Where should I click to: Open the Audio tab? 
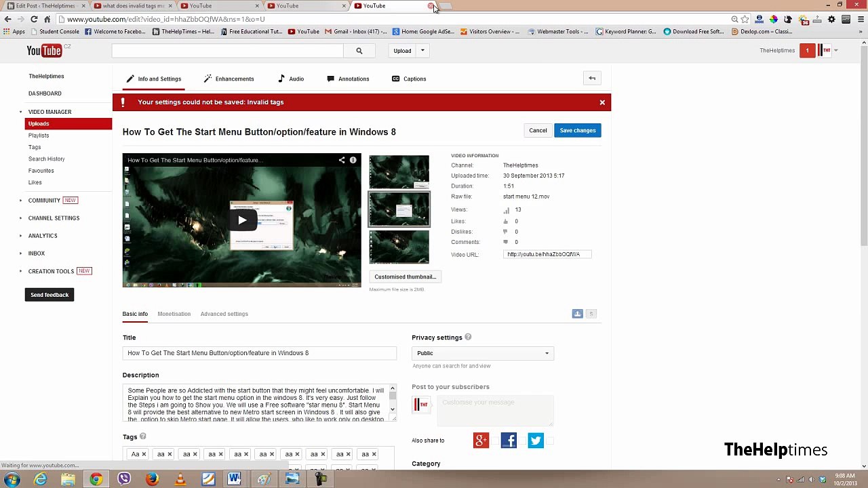tap(291, 79)
